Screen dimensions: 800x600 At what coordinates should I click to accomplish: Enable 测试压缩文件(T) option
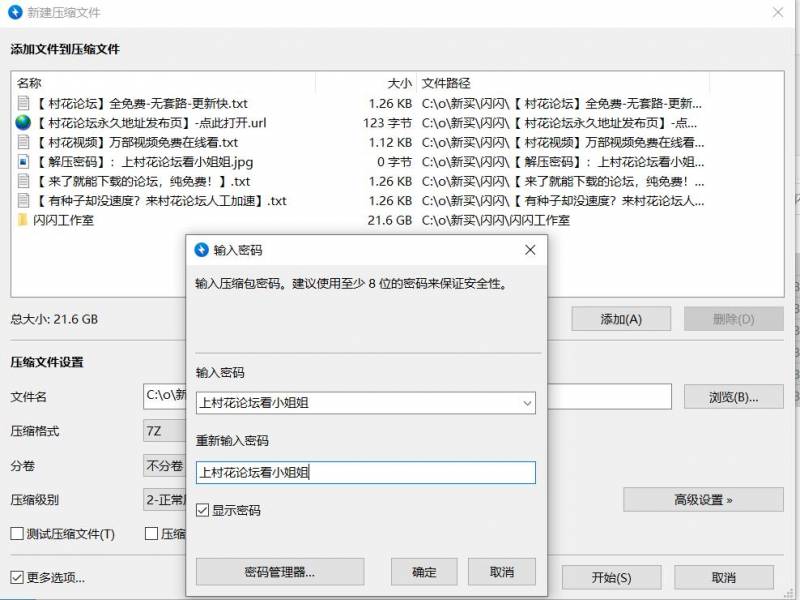[17, 532]
